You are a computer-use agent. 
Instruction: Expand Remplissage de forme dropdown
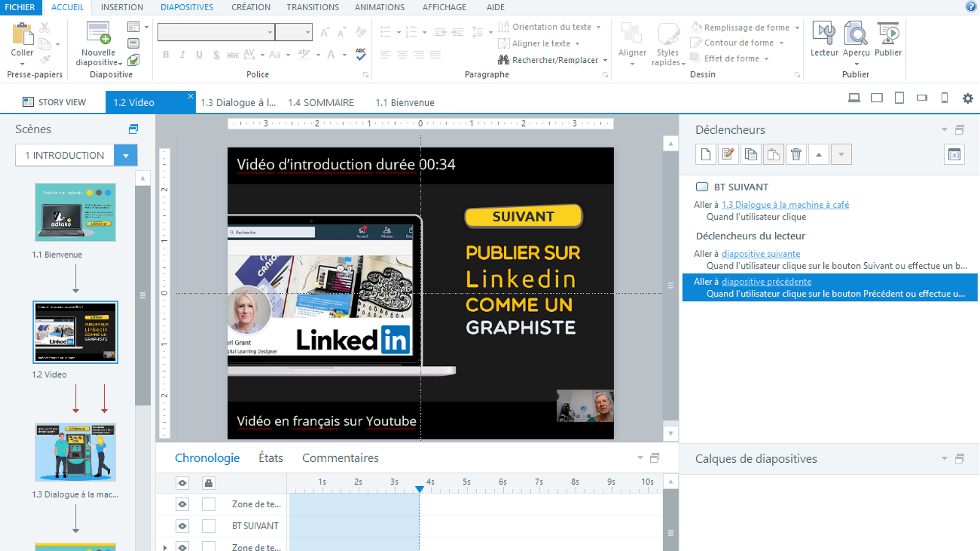tap(797, 28)
